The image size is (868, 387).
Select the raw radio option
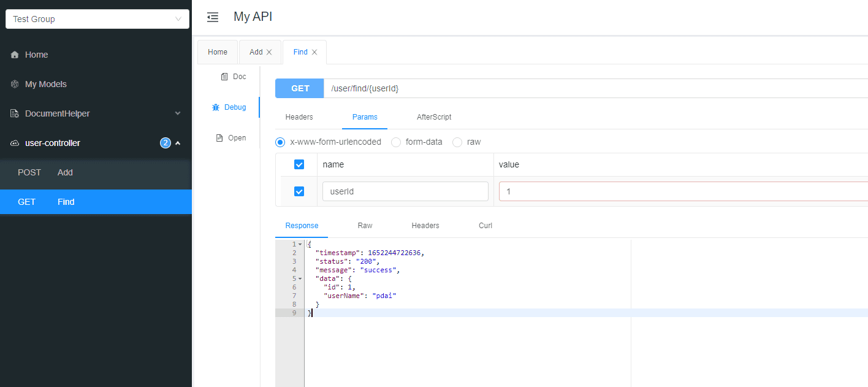457,142
